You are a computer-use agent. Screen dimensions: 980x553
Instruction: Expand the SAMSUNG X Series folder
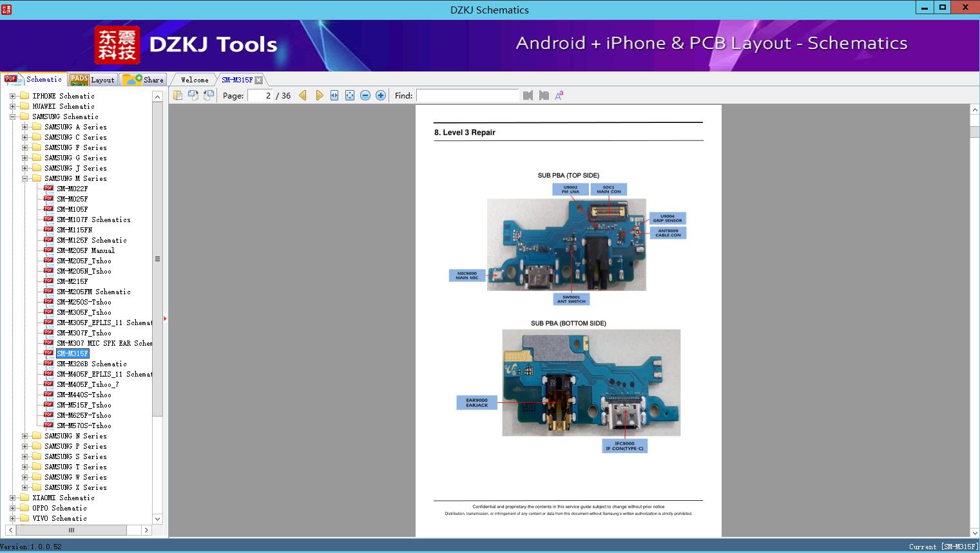click(24, 487)
